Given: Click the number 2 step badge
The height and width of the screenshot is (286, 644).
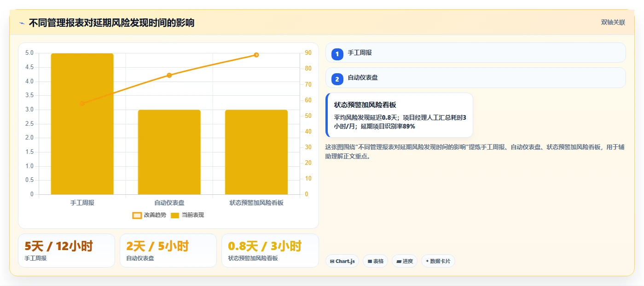Looking at the screenshot, I should 337,79.
